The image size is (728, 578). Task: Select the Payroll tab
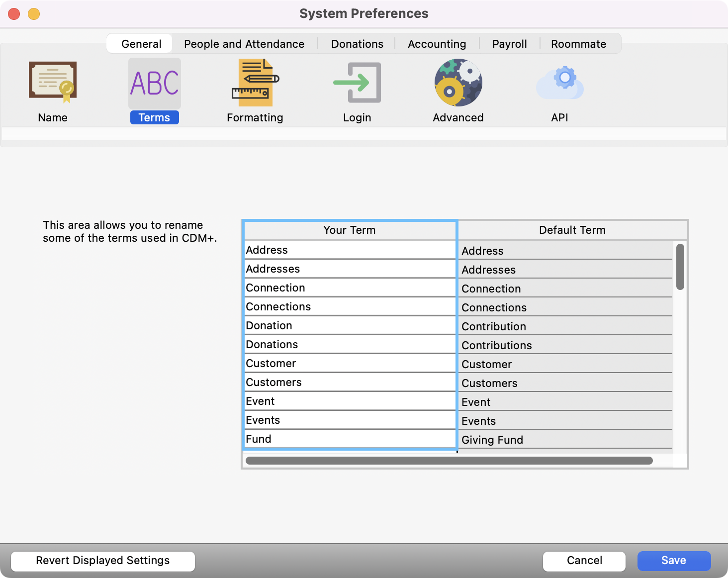click(509, 44)
